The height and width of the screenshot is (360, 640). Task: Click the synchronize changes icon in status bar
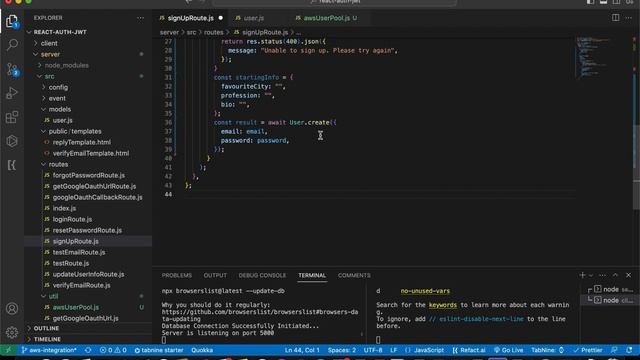tap(88, 350)
